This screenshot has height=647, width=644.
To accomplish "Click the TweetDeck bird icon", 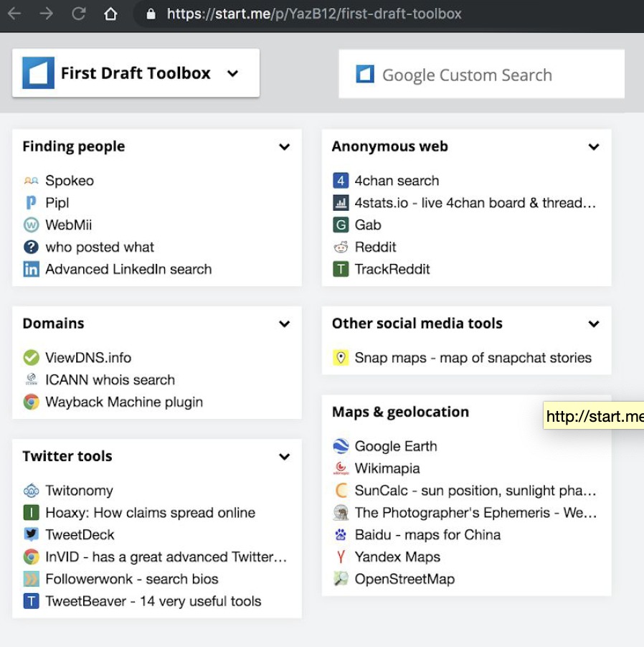I will click(31, 535).
